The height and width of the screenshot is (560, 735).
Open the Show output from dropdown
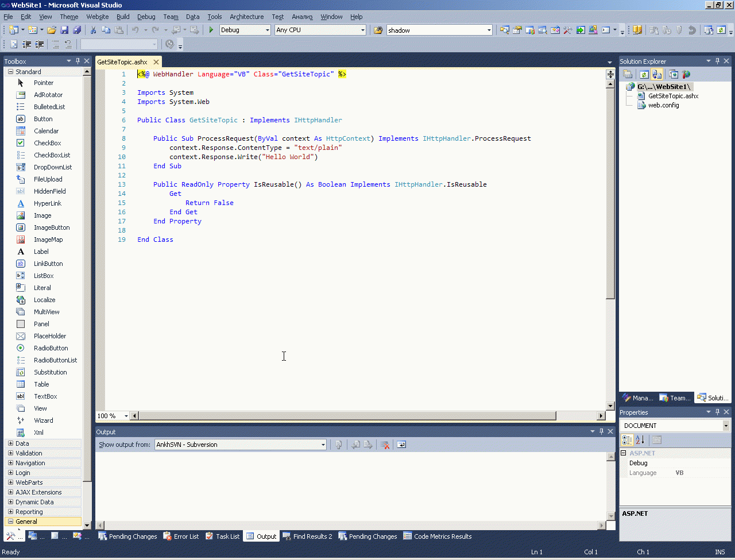pyautogui.click(x=241, y=445)
